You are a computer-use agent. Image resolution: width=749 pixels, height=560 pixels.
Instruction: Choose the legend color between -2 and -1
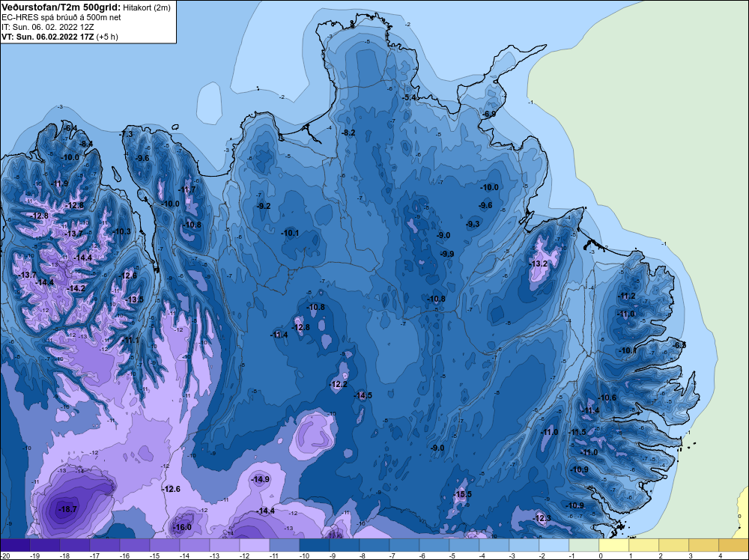coord(554,545)
